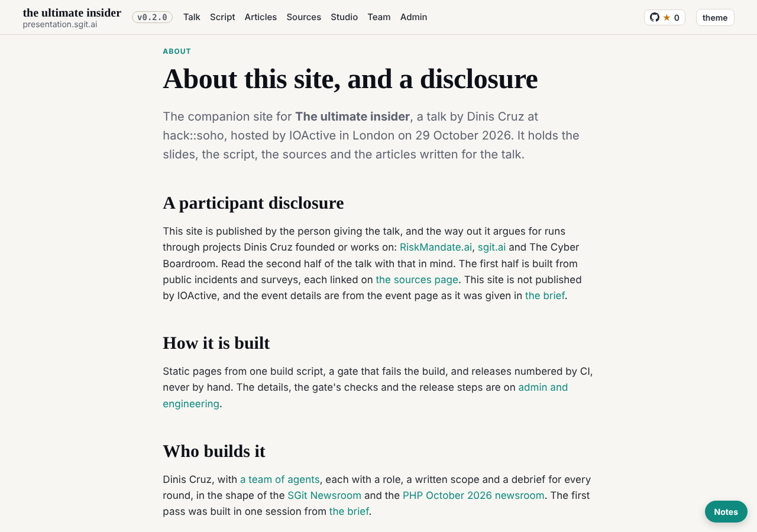Follow 'a team of agents' link
The height and width of the screenshot is (532, 757).
click(280, 479)
